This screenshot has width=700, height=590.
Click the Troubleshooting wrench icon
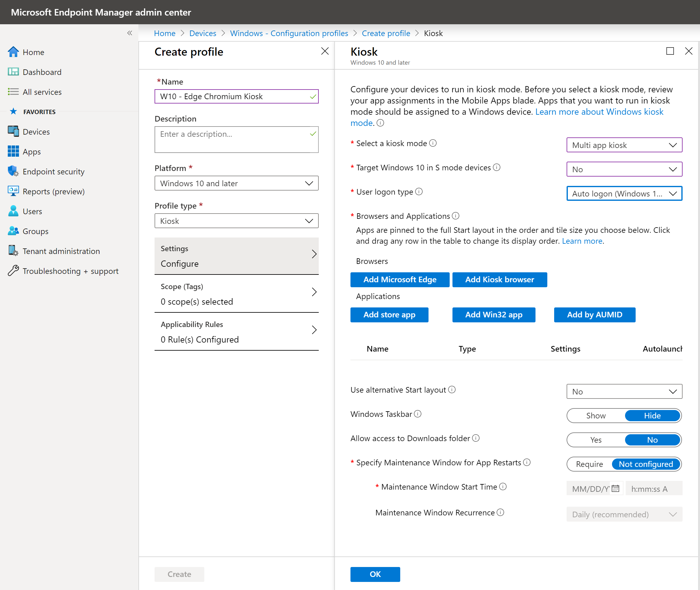[13, 270]
